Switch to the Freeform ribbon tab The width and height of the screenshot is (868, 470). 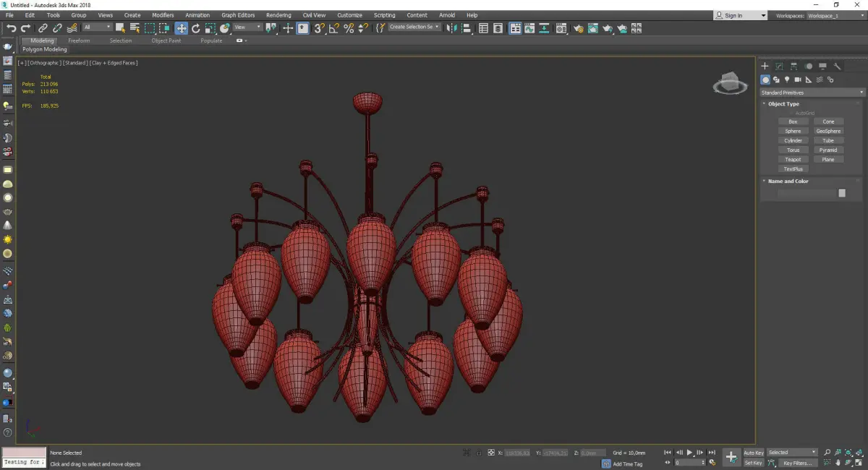click(x=79, y=40)
